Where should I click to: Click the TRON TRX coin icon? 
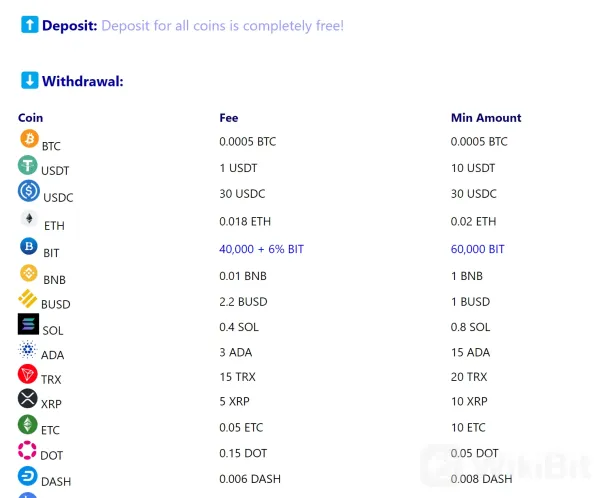click(27, 375)
